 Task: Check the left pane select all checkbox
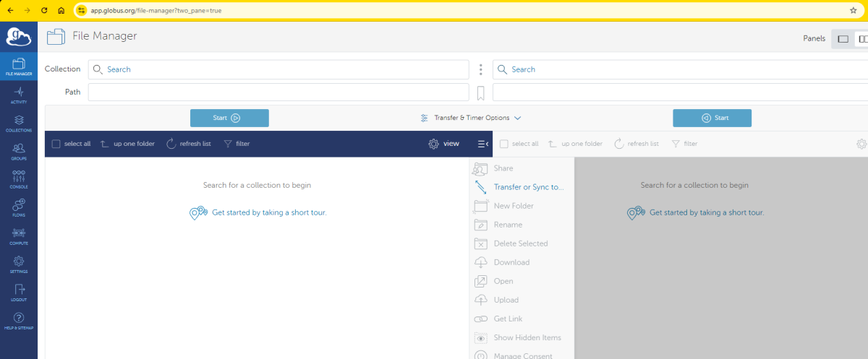pyautogui.click(x=56, y=144)
